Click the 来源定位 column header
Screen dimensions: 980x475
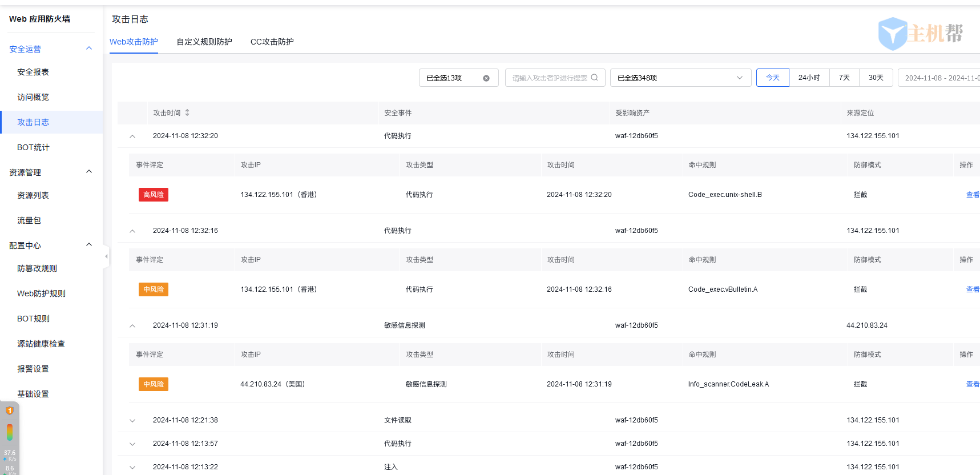pos(860,113)
